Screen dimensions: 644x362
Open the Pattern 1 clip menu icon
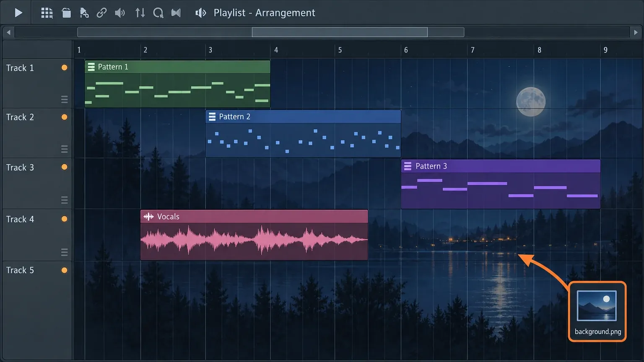91,67
